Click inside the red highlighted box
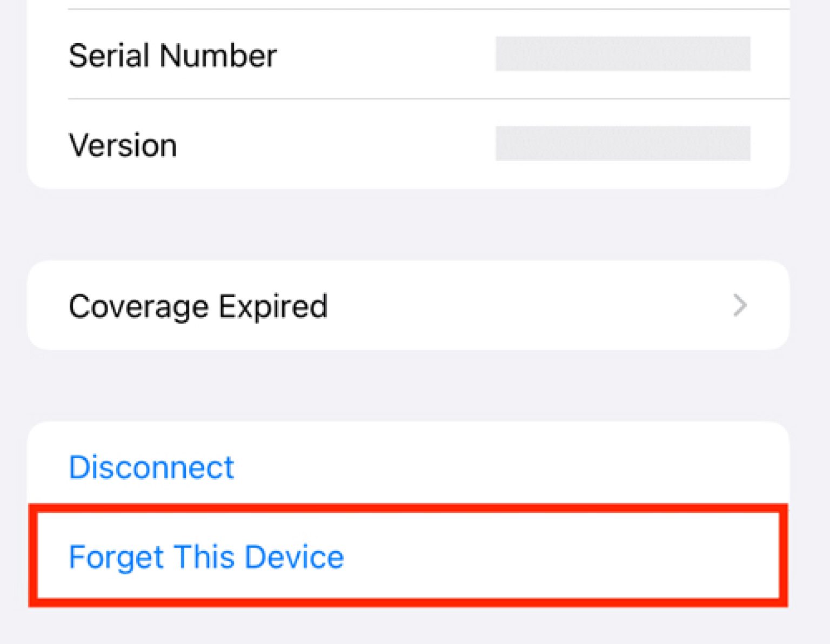 408,556
